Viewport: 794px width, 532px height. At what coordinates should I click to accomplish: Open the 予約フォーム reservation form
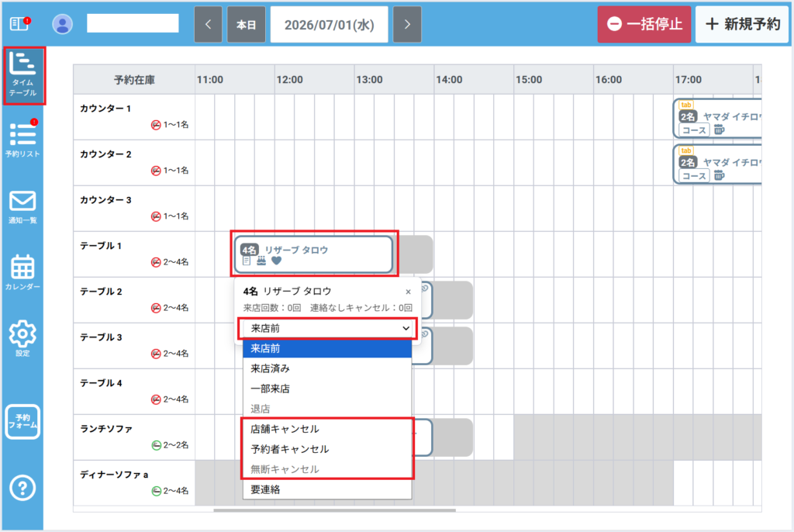[22, 422]
